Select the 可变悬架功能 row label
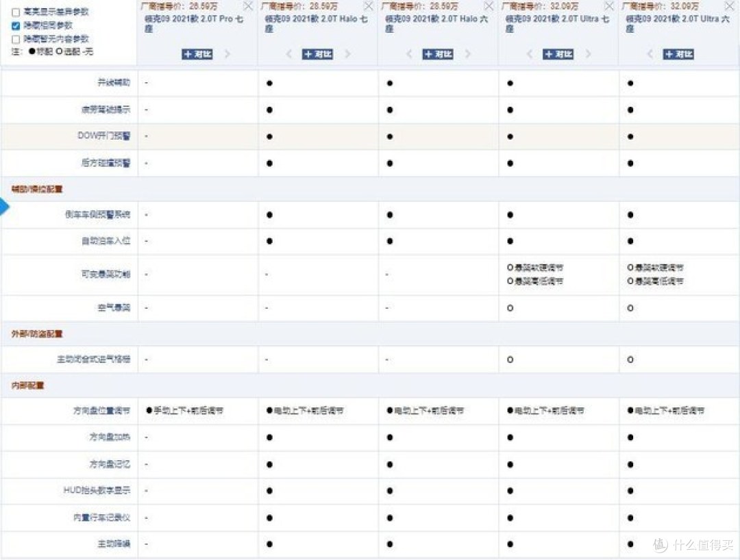 point(106,274)
